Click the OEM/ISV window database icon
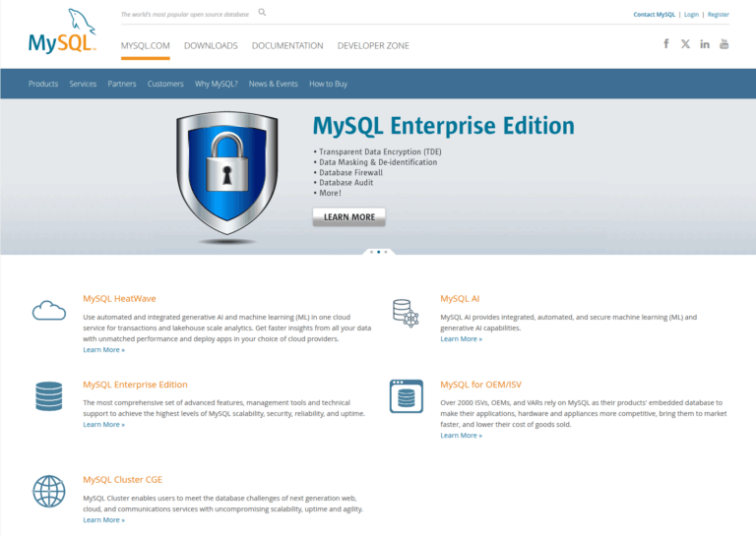The width and height of the screenshot is (756, 537). 407,396
